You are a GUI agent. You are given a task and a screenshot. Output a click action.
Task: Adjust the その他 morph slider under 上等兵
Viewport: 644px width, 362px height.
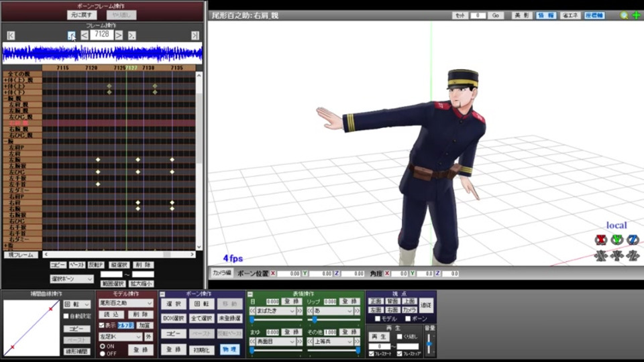click(x=333, y=350)
